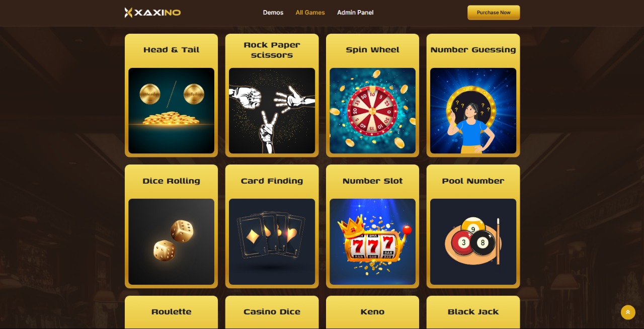Open the Card Finding cards image

click(272, 241)
